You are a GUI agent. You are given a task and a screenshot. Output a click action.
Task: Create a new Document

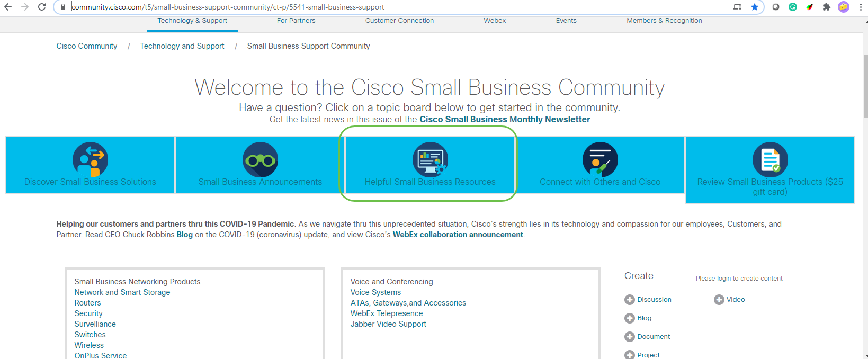(654, 337)
